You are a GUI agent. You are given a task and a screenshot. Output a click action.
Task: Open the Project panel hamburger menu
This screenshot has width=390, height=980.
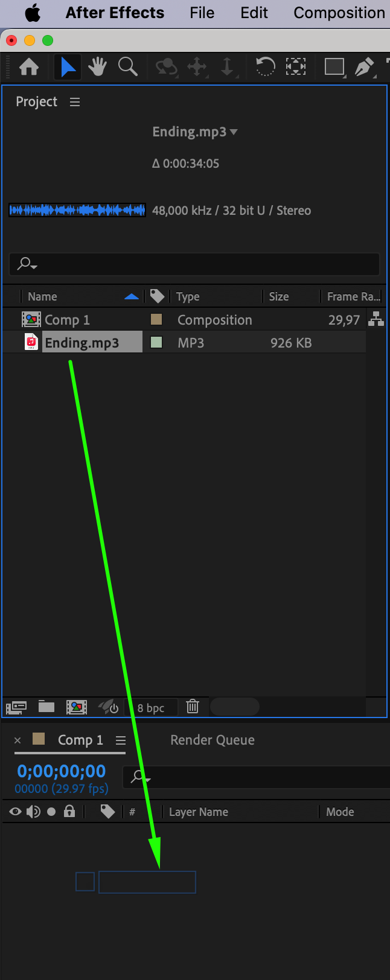click(75, 102)
